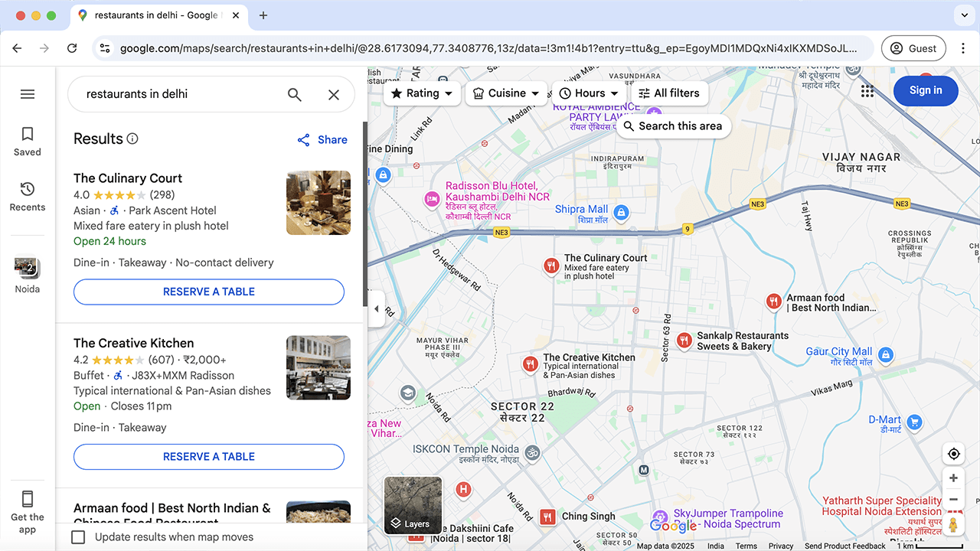Open a new browser tab
This screenshot has width=980, height=551.
(x=263, y=15)
